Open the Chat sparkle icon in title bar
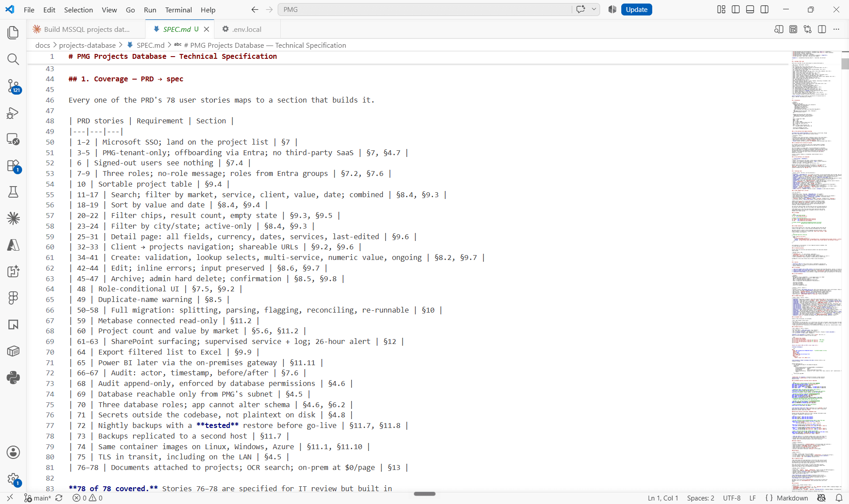 (x=581, y=10)
